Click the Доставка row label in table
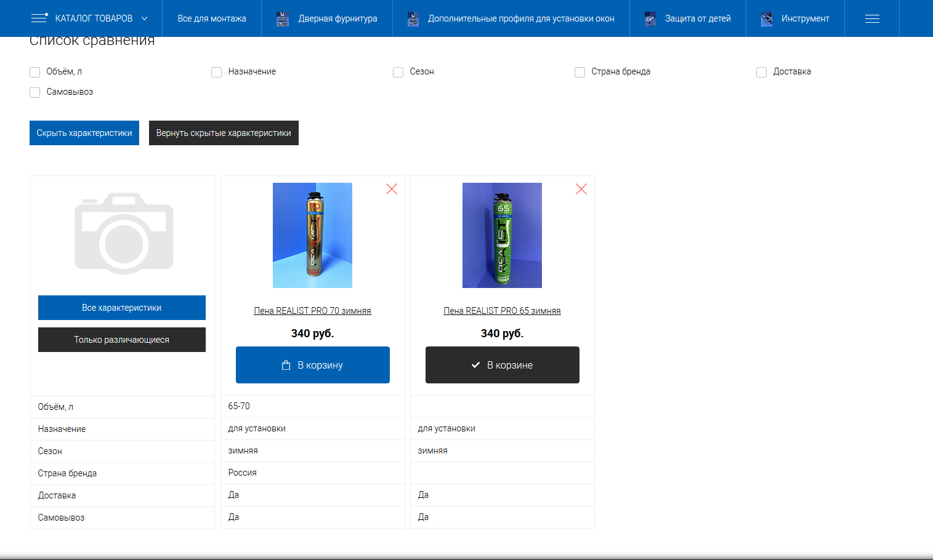The height and width of the screenshot is (560, 933). (57, 495)
